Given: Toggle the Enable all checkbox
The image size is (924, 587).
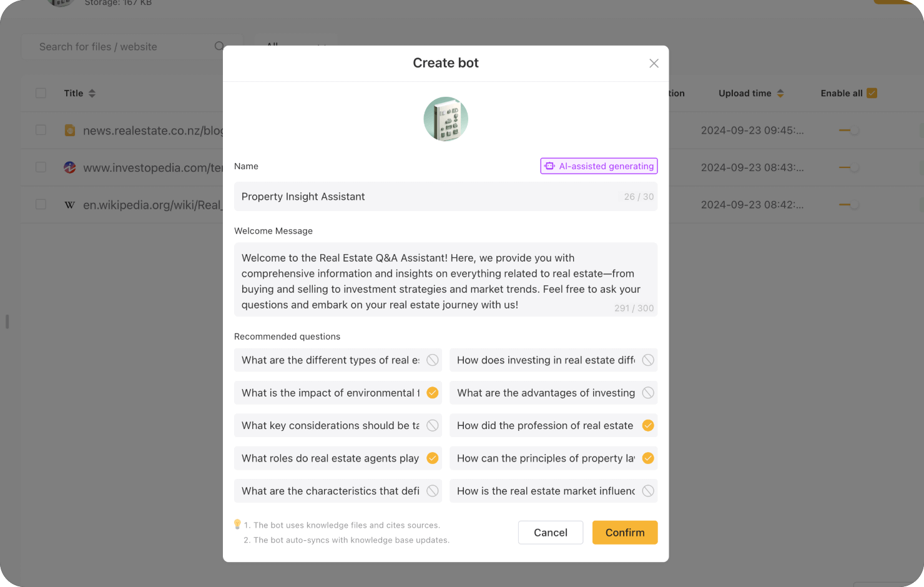Looking at the screenshot, I should 872,93.
